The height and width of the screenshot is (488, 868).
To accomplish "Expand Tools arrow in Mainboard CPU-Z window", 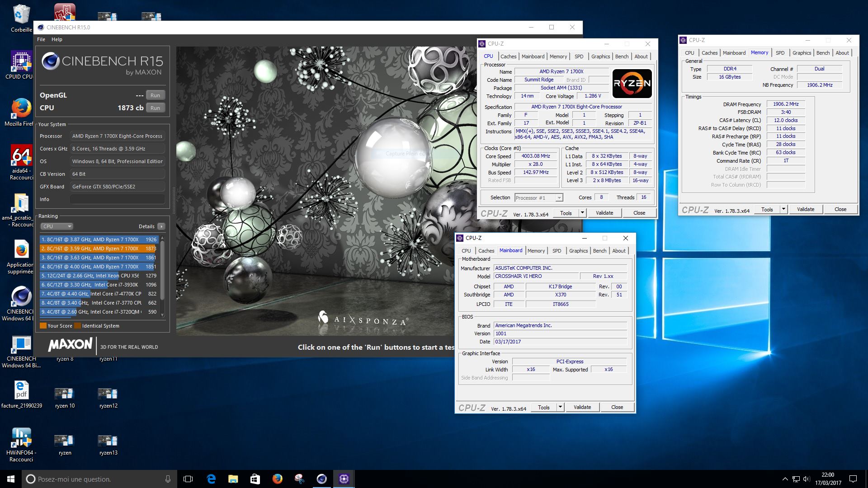I will (x=560, y=407).
